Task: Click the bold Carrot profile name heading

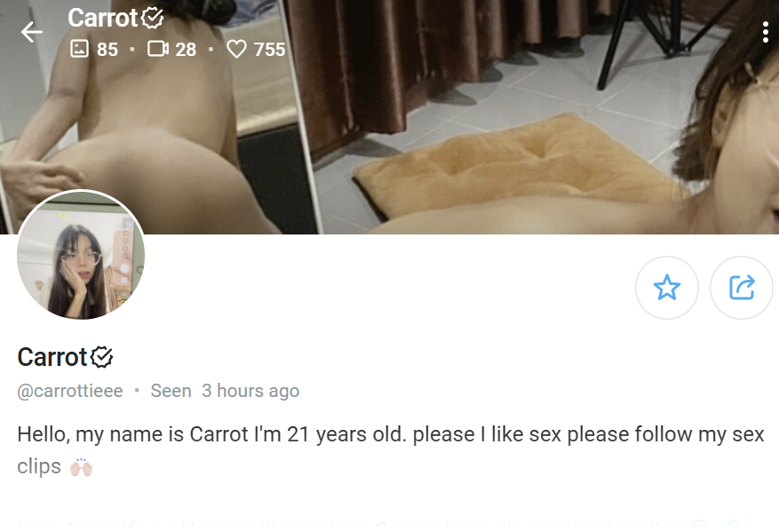Action: coord(52,357)
